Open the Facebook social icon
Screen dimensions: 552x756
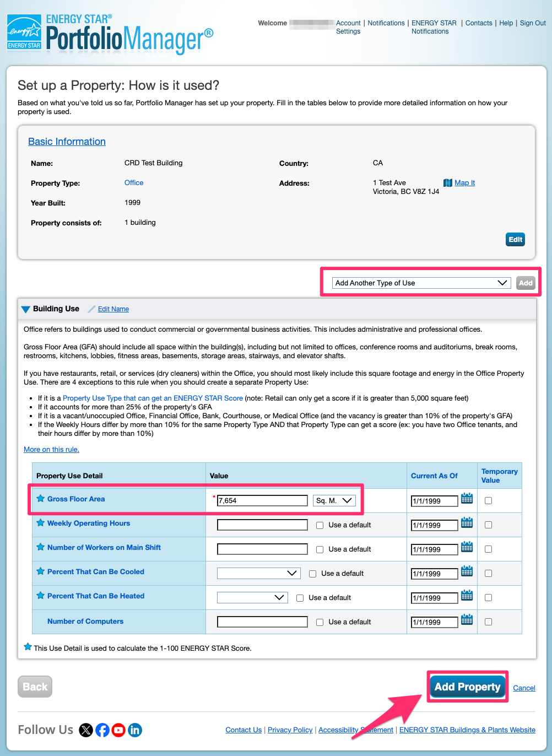coord(102,730)
